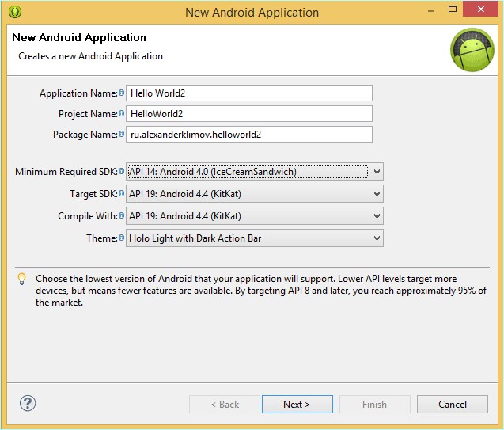Minimize the New Android Application window
This screenshot has width=504, height=430.
click(x=431, y=10)
